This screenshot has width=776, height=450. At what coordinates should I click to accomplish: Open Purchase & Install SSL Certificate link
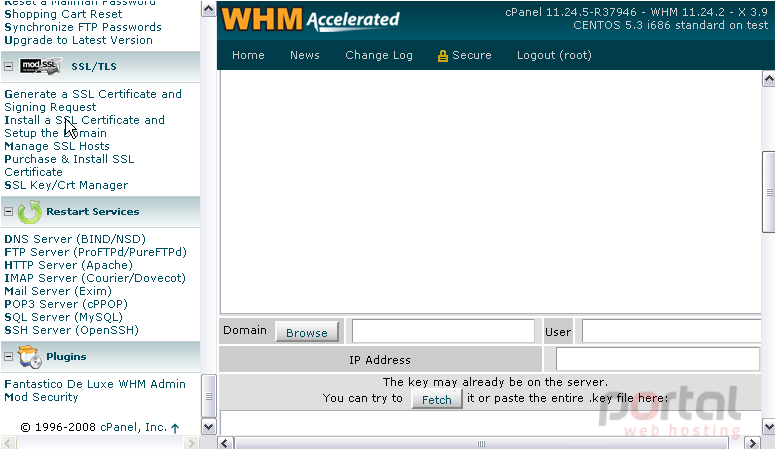coord(69,165)
